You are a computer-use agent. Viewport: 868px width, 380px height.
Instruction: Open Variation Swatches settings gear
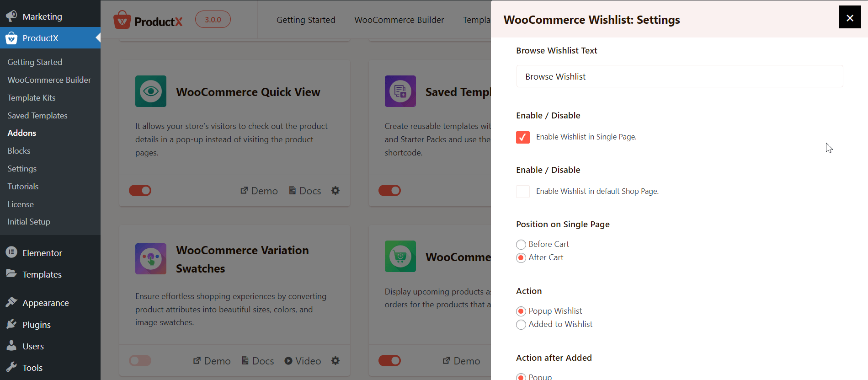coord(335,360)
